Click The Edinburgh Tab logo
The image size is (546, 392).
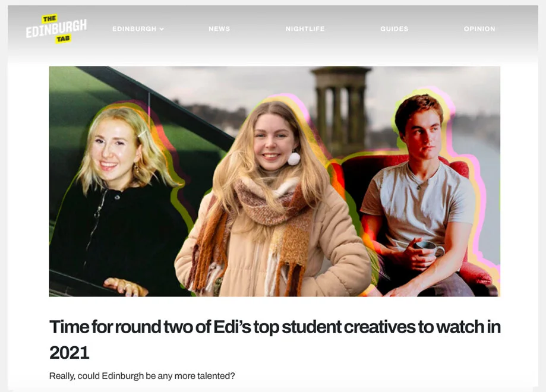(56, 29)
